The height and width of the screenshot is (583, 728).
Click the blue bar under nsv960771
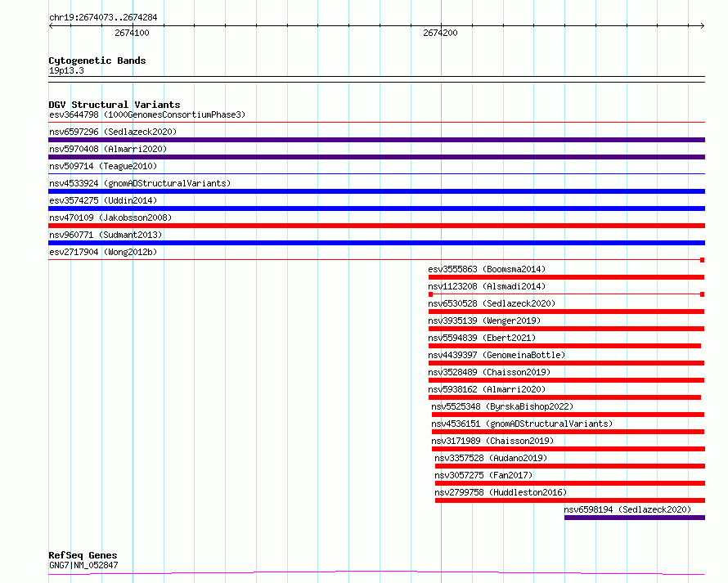376,243
